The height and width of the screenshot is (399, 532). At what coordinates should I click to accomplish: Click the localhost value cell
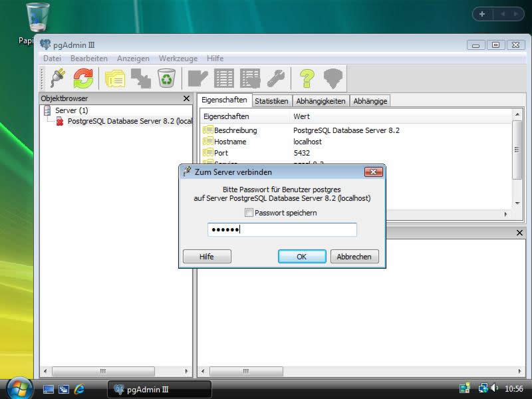click(307, 142)
